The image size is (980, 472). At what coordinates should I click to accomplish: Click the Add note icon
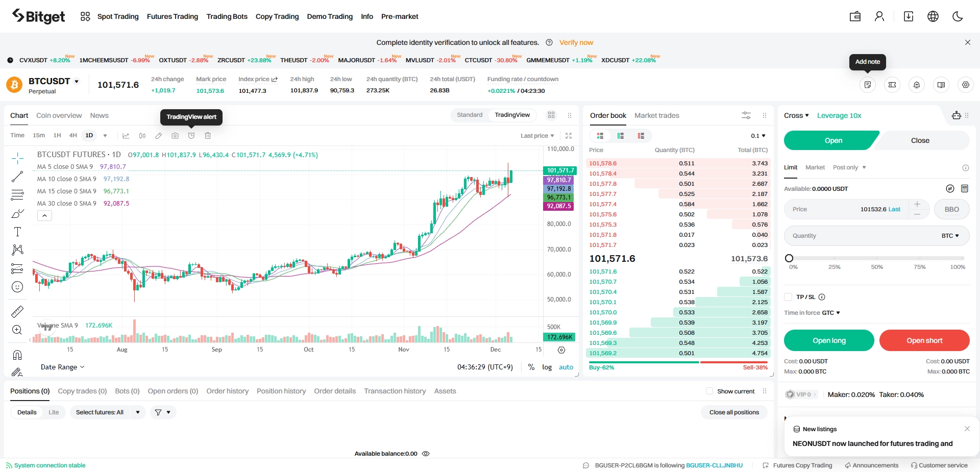pos(868,85)
